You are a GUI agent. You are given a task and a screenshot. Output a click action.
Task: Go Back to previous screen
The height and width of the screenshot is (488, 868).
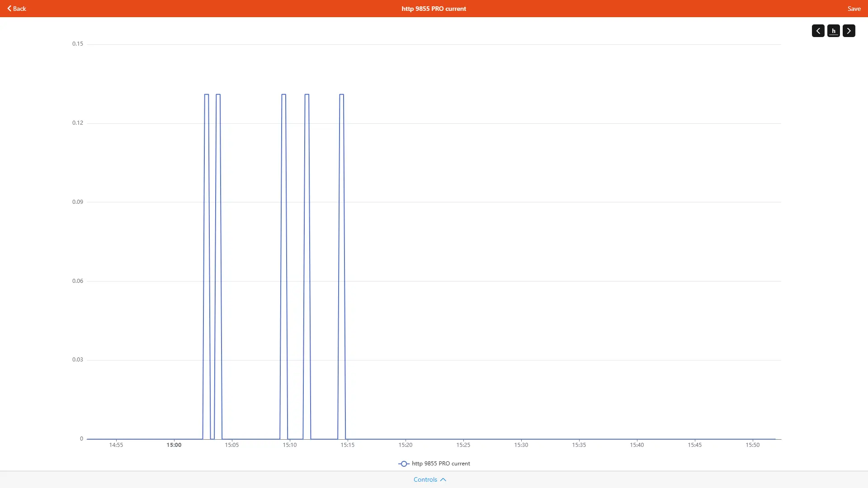(19, 9)
